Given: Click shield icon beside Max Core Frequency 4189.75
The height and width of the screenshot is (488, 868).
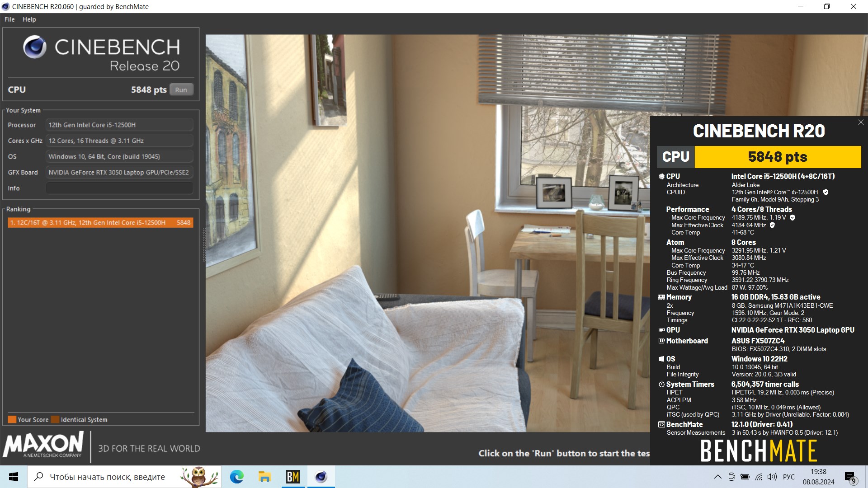Looking at the screenshot, I should pos(792,218).
